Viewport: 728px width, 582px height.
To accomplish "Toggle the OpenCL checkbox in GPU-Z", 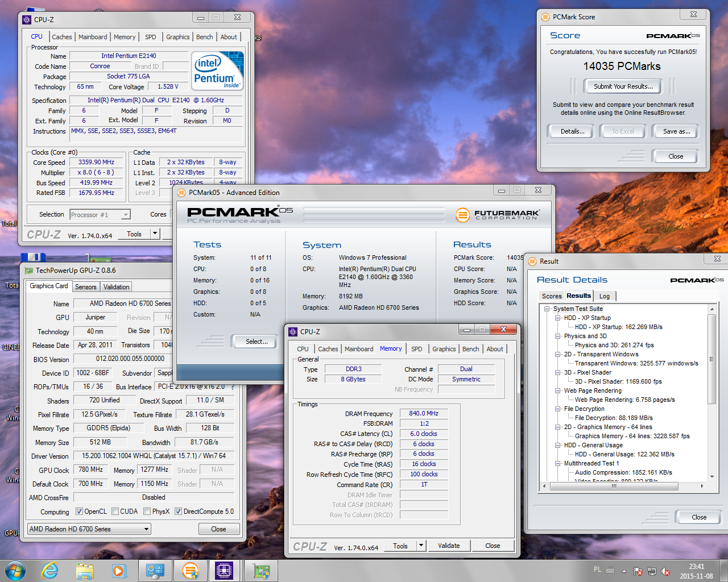I will tap(79, 512).
